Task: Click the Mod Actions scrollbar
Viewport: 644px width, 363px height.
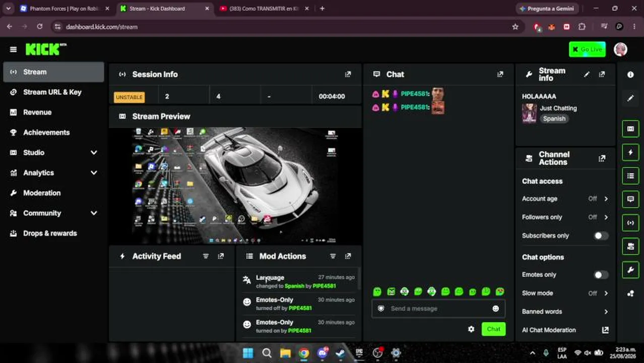Action: click(x=359, y=280)
